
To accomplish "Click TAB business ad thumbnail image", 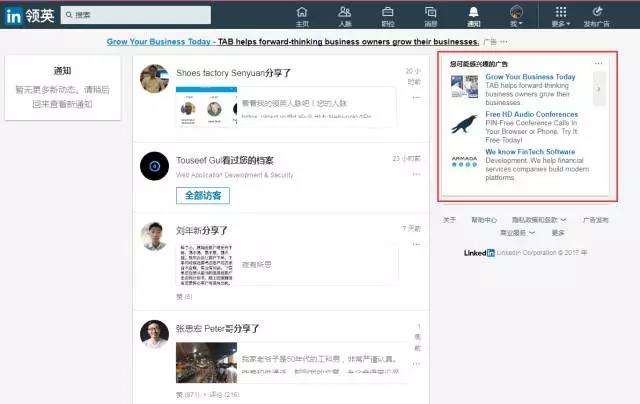I will click(464, 87).
